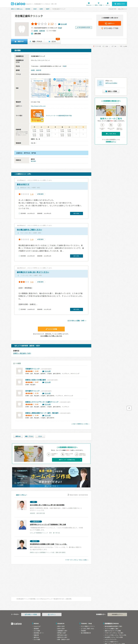Screen dimensions: 138x644
Task: Click sidebar 詳しくはこちら green button
Action: [111, 134]
